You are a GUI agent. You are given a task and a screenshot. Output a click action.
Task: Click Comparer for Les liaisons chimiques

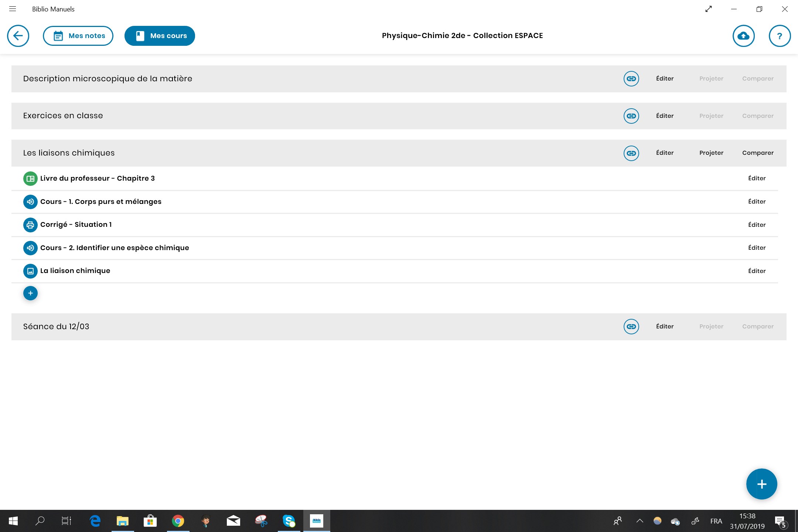click(x=758, y=153)
